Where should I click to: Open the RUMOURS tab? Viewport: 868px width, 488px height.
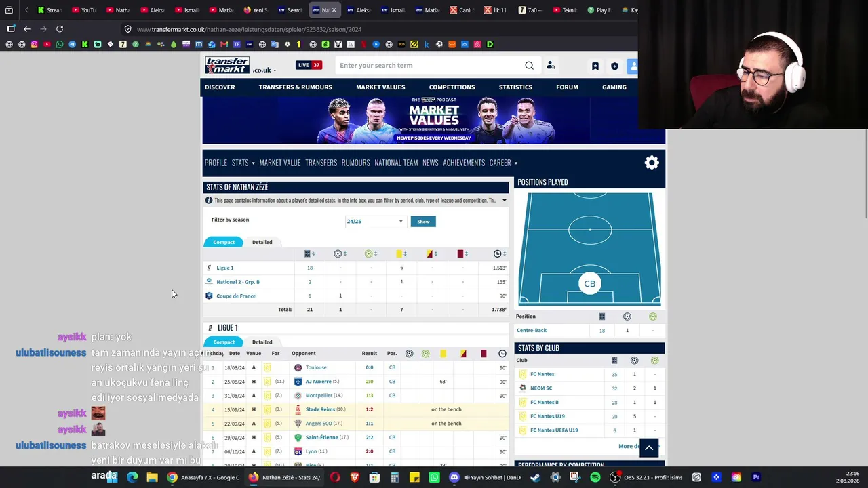coord(355,163)
